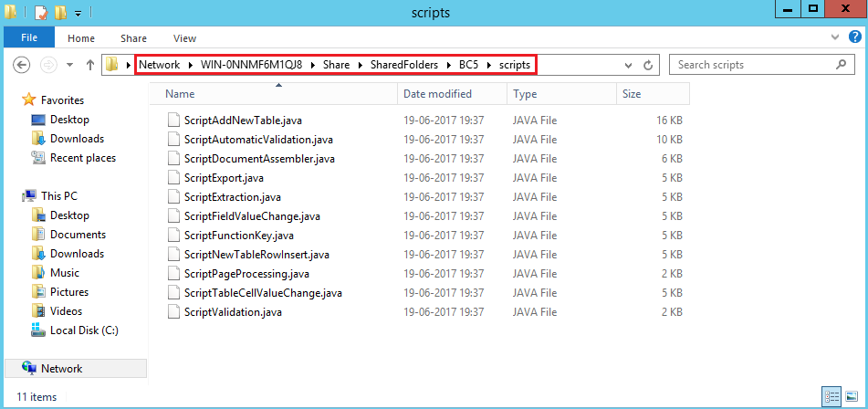Select ScriptExtraction.java file icon

[x=174, y=197]
